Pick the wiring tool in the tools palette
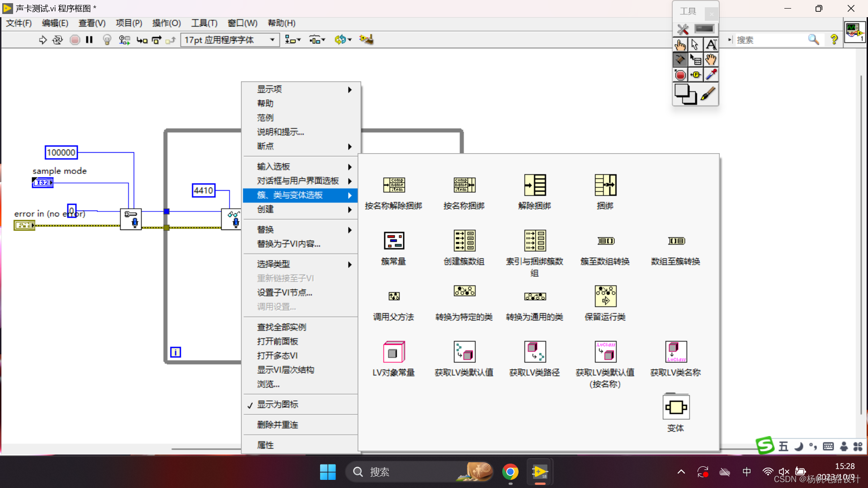The height and width of the screenshot is (488, 868). coord(680,59)
